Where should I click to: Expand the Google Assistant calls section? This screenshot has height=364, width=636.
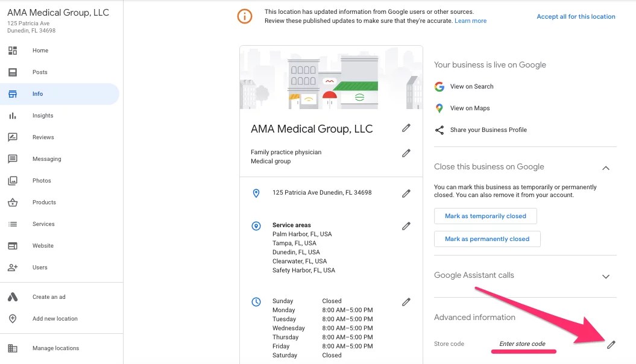(x=606, y=277)
